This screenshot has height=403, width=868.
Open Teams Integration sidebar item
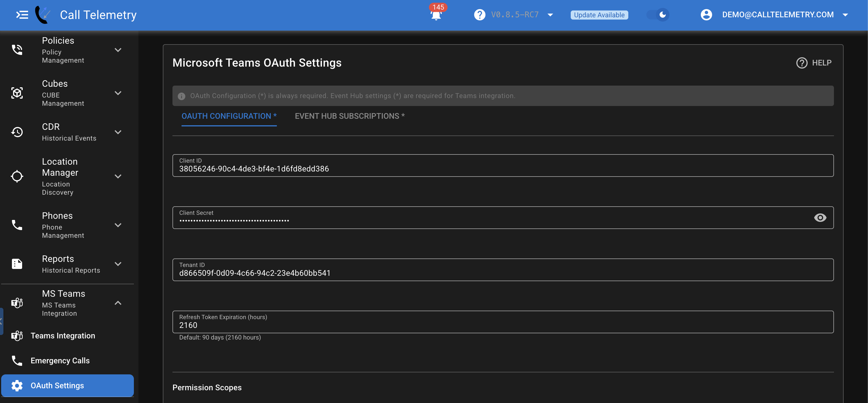(68, 336)
